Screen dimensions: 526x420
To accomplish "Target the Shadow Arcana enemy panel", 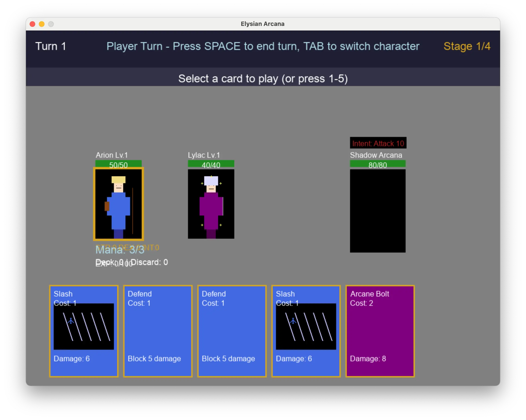I will coord(378,211).
